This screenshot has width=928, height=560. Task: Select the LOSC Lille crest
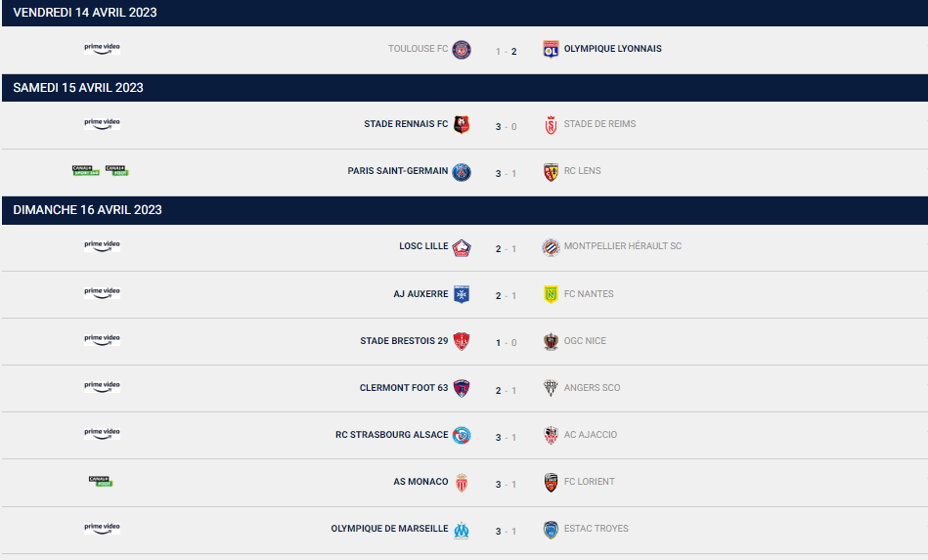coord(462,247)
